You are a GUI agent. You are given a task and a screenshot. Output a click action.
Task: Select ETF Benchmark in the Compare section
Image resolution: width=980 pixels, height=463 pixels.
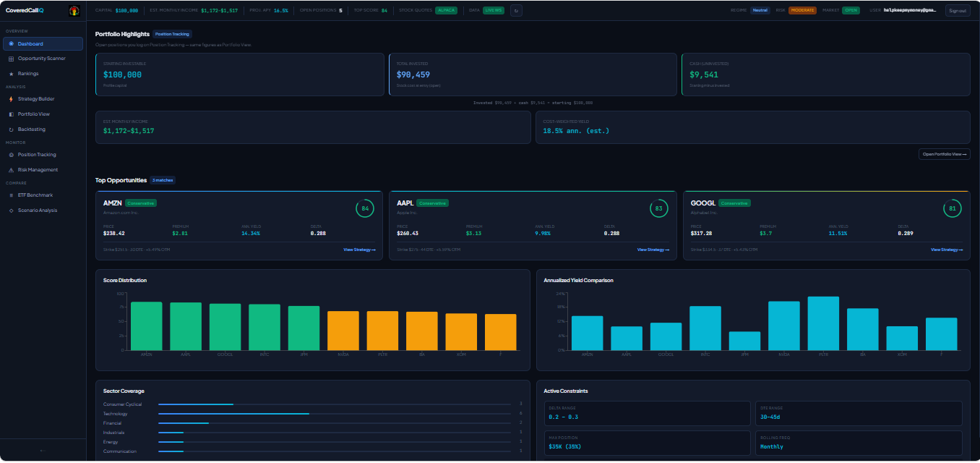(x=35, y=195)
